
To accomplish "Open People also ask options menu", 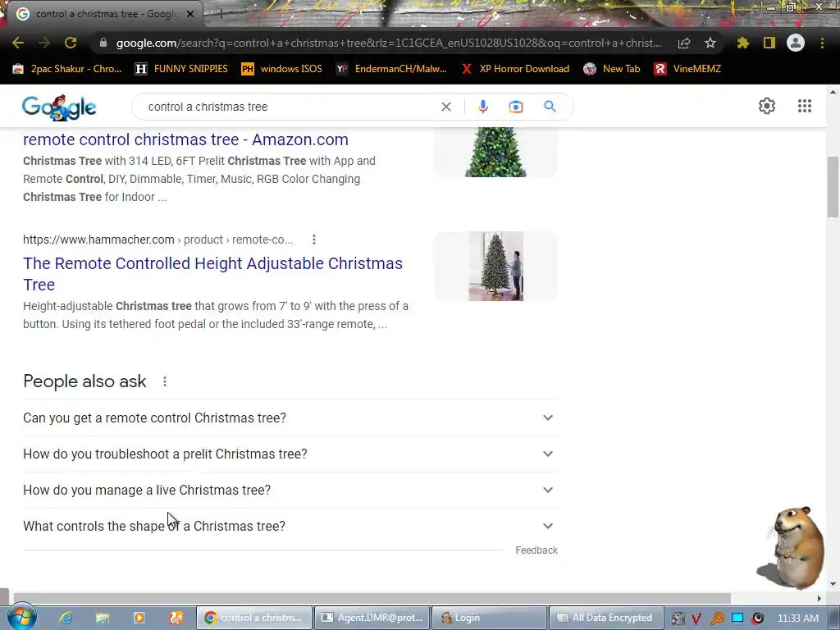I will [164, 381].
